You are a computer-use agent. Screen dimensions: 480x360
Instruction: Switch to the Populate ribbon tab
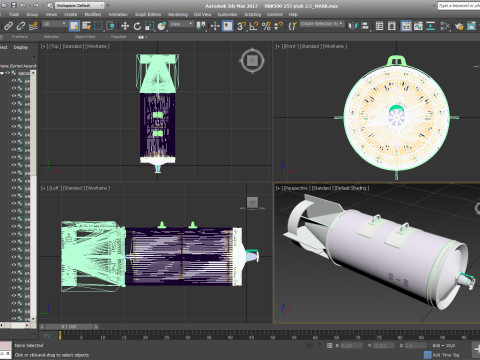(118, 37)
